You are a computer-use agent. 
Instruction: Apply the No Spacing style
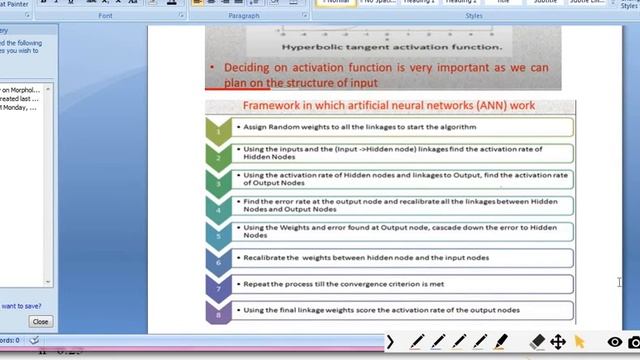coord(378,3)
